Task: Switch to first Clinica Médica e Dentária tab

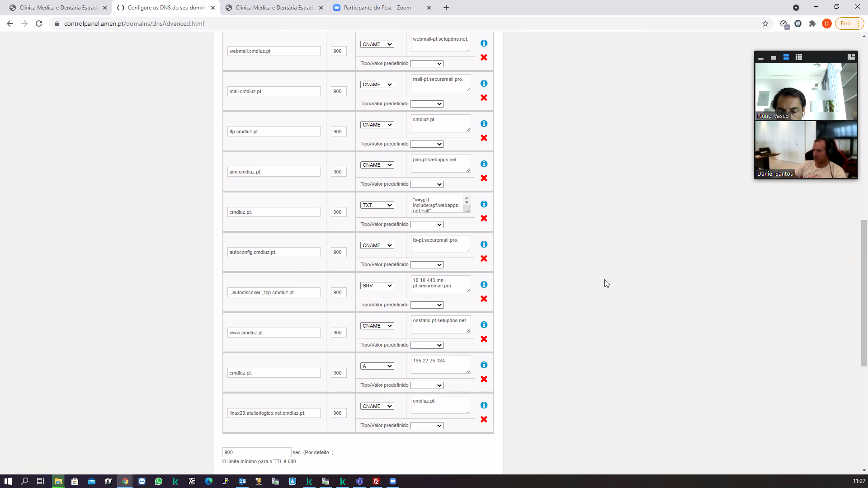Action: 58,8
